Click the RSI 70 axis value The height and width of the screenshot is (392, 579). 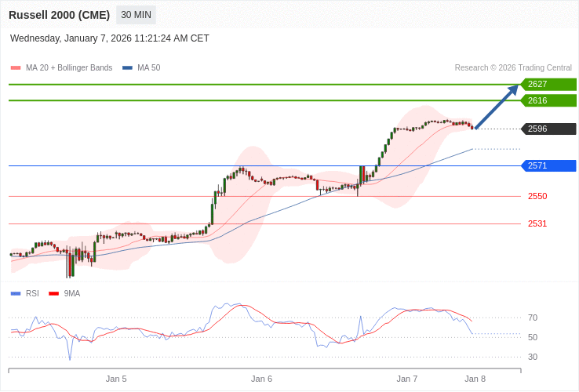pyautogui.click(x=533, y=318)
